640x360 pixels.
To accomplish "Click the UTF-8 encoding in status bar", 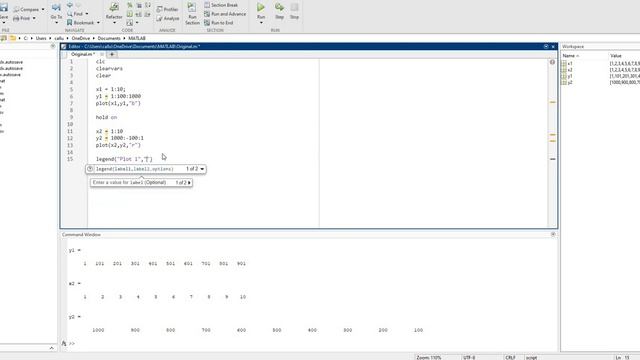I will point(469,358).
